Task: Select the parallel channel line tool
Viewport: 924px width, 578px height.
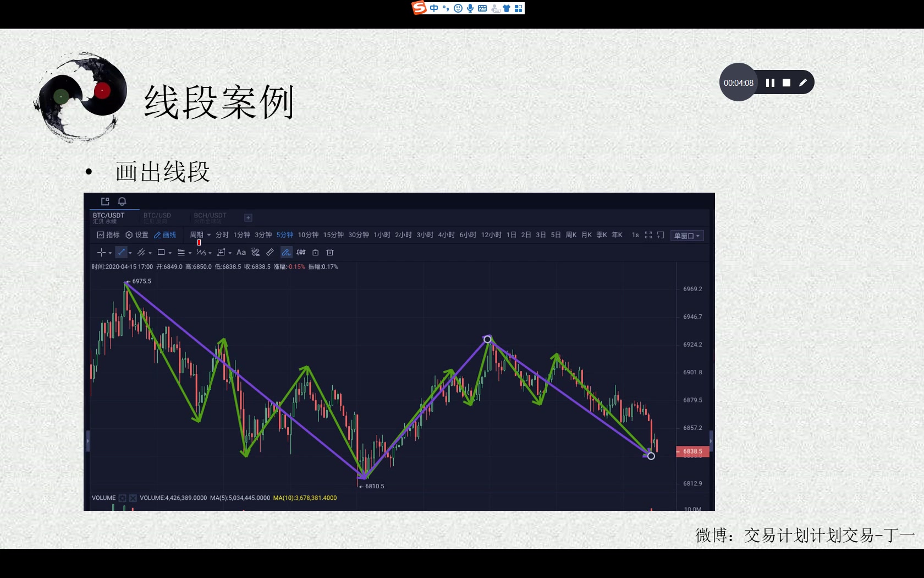Action: tap(141, 252)
